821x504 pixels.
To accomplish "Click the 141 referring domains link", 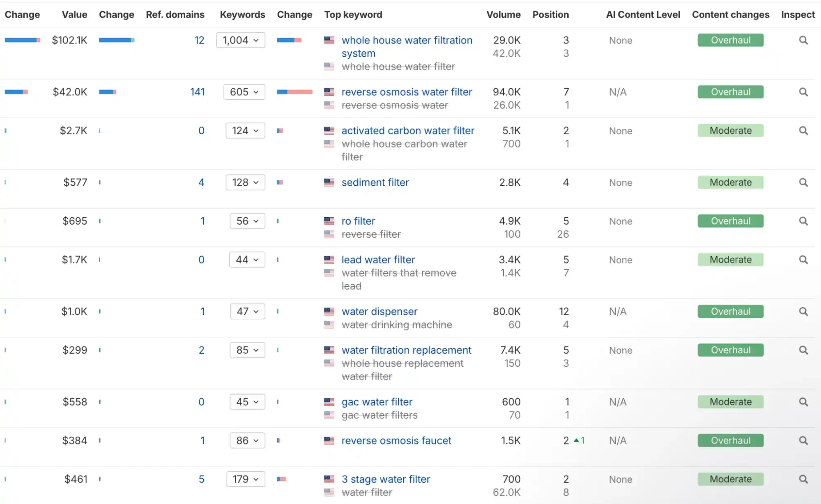I will tap(197, 92).
